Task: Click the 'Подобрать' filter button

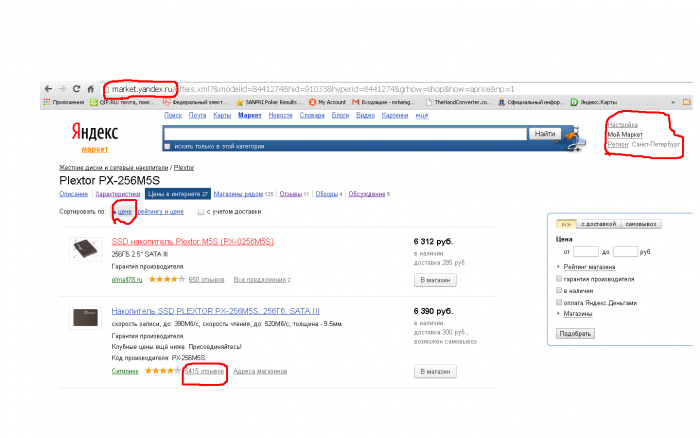Action: tap(575, 334)
